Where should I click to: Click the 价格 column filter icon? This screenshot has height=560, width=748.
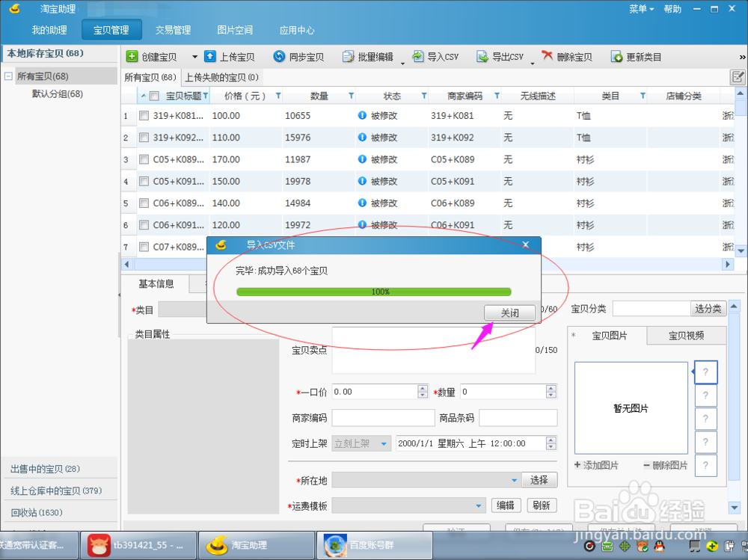278,96
